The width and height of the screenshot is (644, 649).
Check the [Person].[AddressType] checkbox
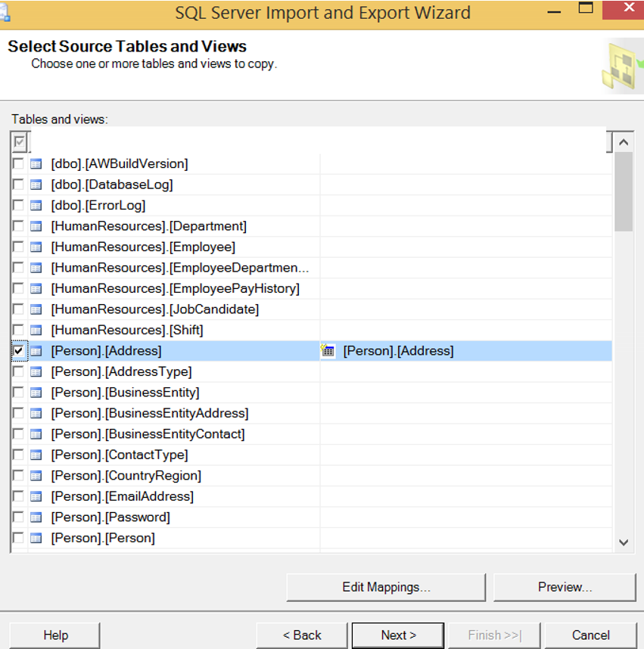18,371
